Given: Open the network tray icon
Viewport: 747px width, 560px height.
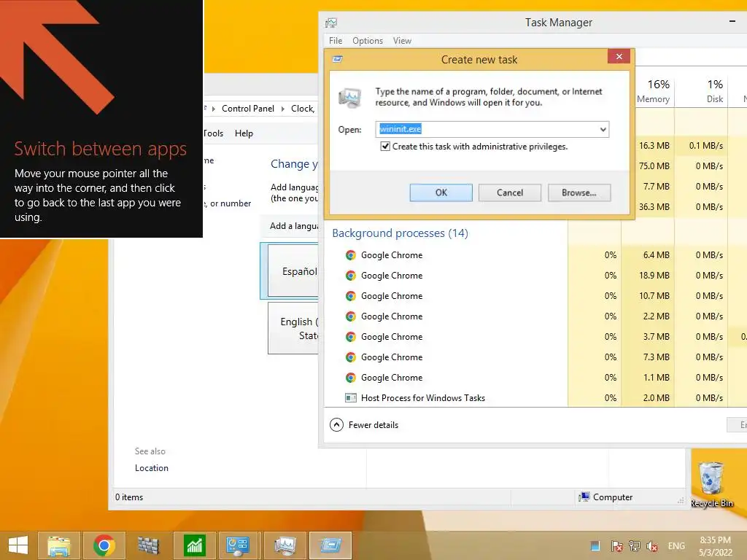Looking at the screenshot, I should pos(634,545).
